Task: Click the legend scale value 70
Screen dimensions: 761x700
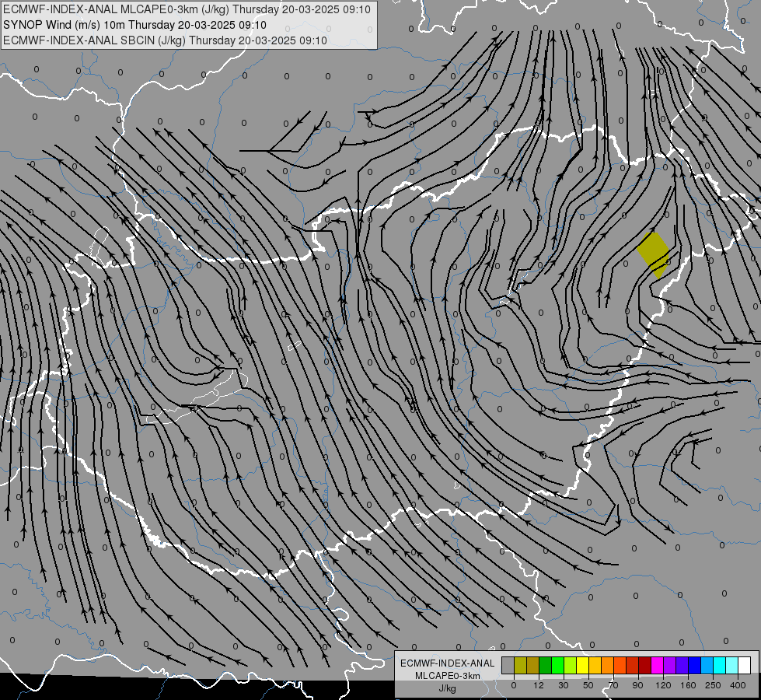Action: (613, 685)
